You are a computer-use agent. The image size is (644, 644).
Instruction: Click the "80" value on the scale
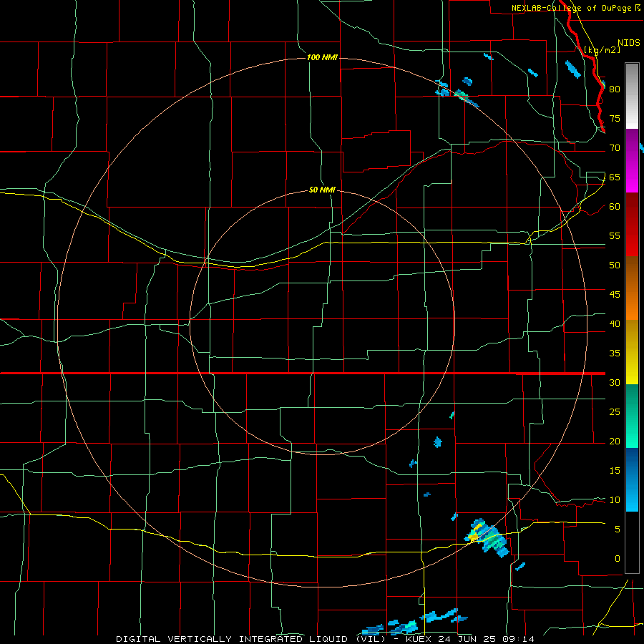[615, 89]
